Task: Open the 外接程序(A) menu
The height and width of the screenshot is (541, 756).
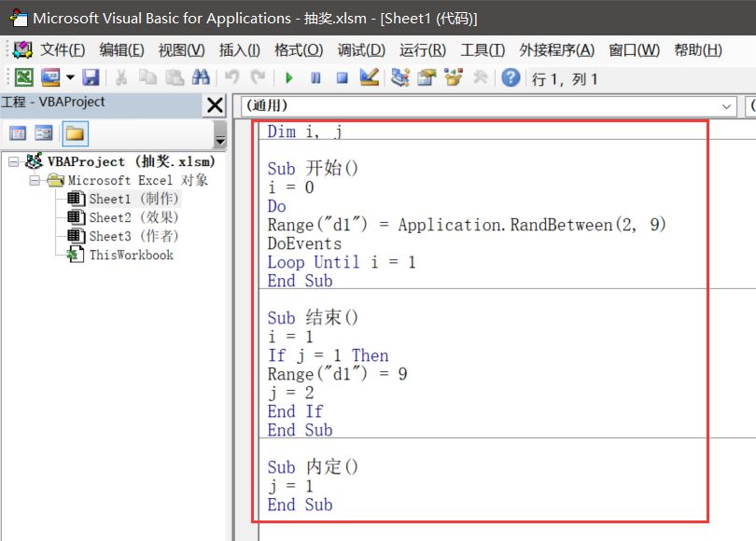Action: (x=557, y=50)
